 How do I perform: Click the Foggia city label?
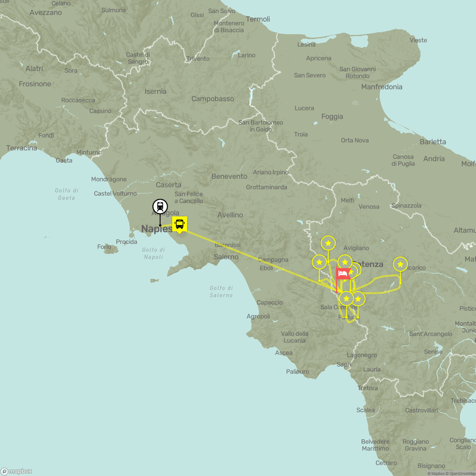click(332, 117)
